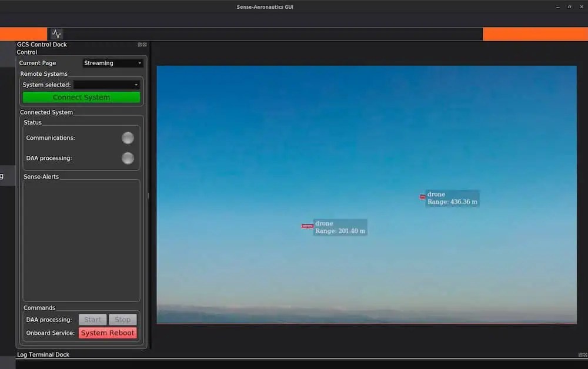This screenshot has height=369, width=588.
Task: Float the GCS Control Dock panel
Action: (x=140, y=45)
